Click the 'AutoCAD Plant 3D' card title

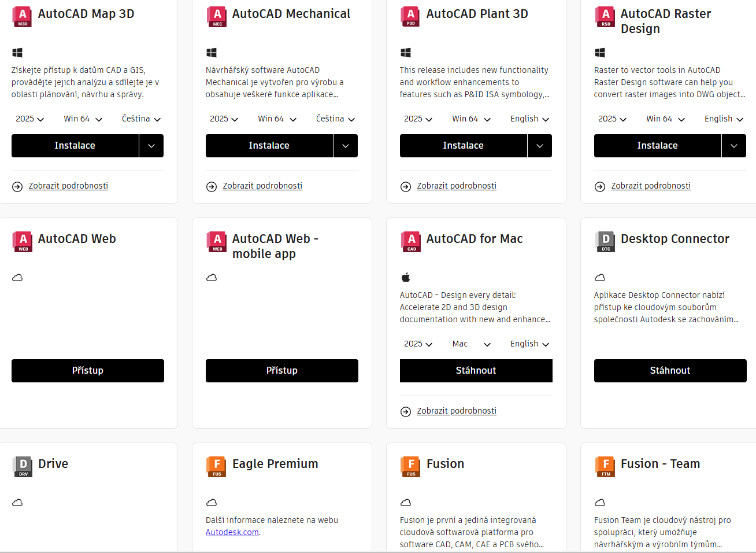click(477, 14)
